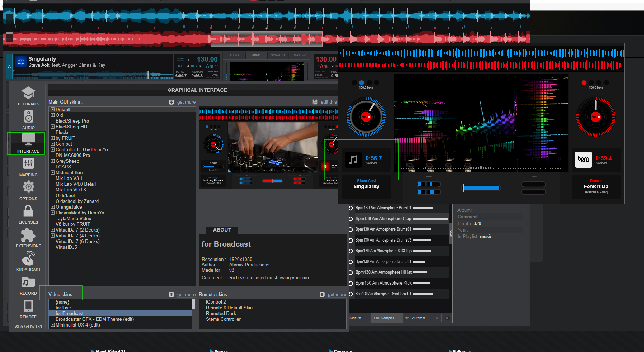
Task: Switch to the SCRATCH mixer tab
Action: tap(278, 56)
